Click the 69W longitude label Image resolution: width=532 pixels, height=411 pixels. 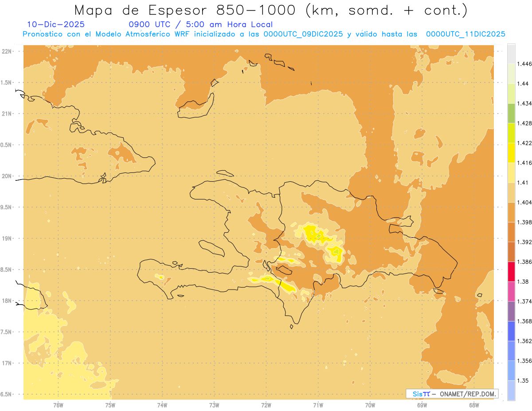click(x=422, y=405)
